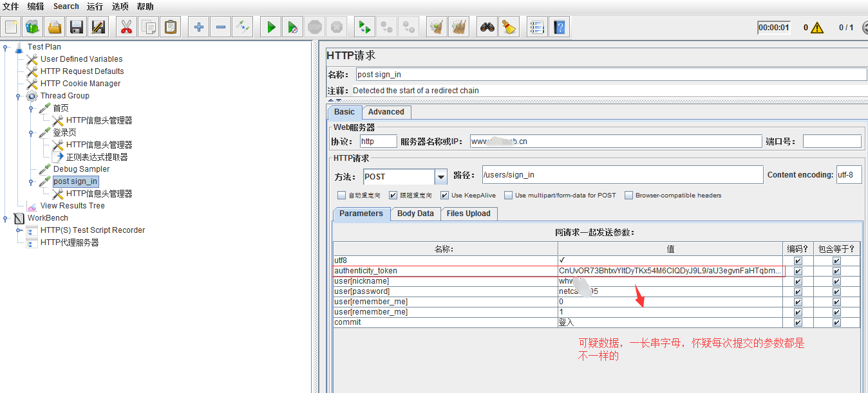Open the Templates icon
Viewport: 868px width, 393px height.
33,27
